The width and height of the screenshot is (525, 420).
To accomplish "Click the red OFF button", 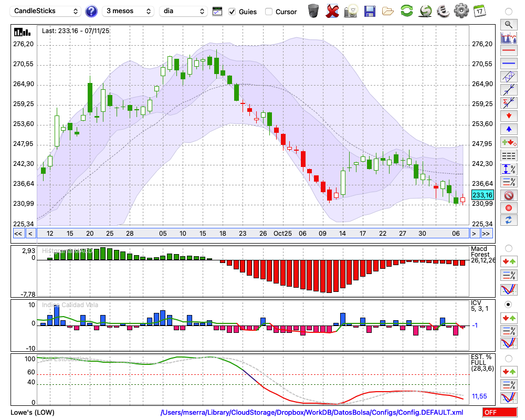I will coord(497,413).
